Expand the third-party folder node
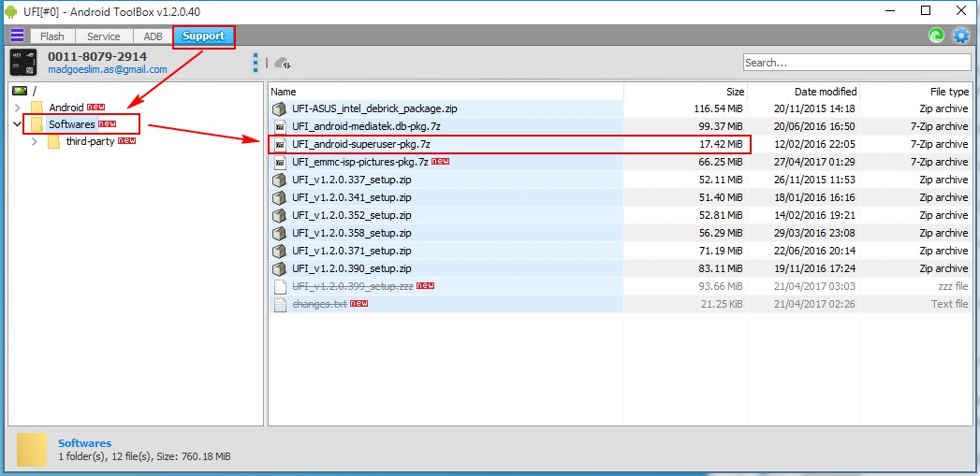Viewport: 980px width, 476px height. click(35, 141)
